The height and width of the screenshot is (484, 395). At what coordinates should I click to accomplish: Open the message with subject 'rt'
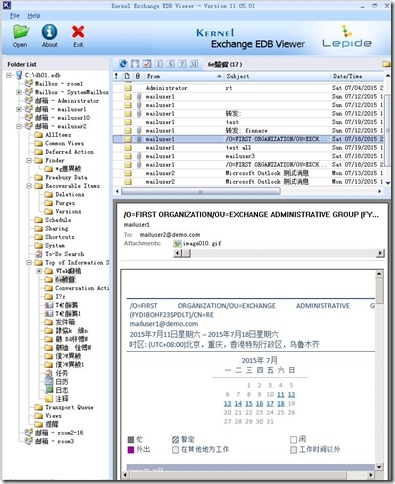pos(248,88)
